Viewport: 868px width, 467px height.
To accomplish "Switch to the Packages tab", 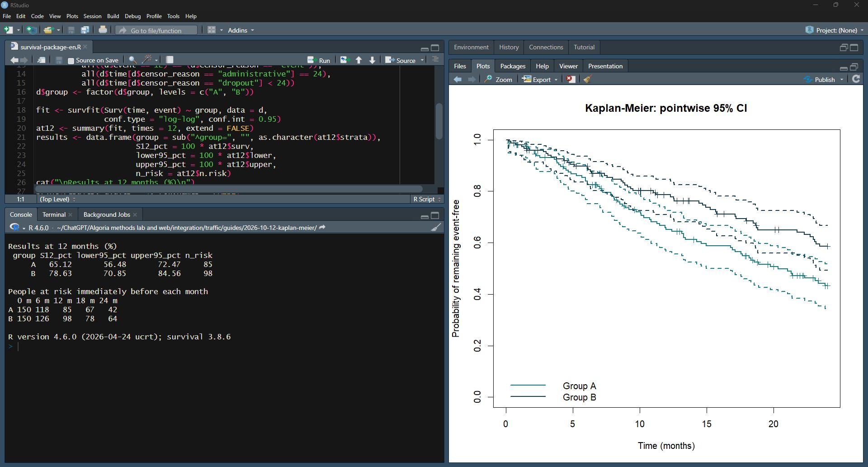I will (x=513, y=66).
